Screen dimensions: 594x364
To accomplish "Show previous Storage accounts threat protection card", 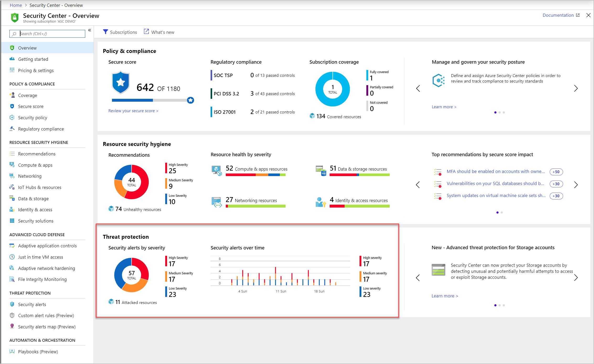I will [418, 278].
